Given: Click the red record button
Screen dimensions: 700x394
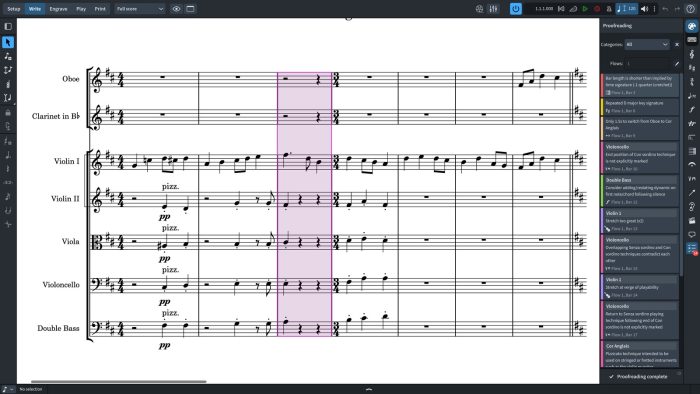Looking at the screenshot, I should [x=597, y=9].
